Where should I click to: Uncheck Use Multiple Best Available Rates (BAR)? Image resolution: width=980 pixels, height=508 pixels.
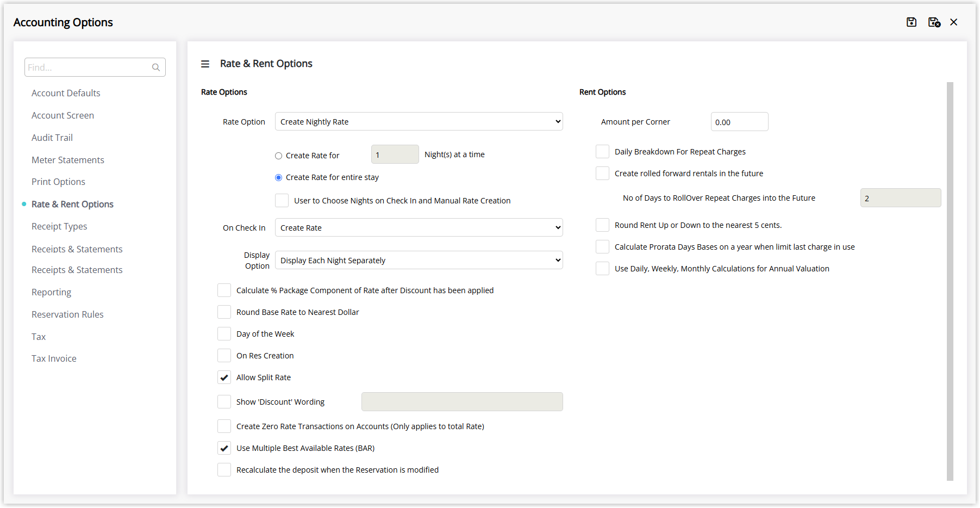[224, 448]
